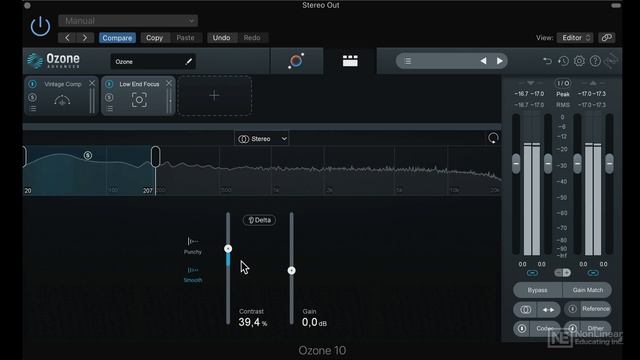Screen dimensions: 640x360
Task: Toggle the plugin power bypass button
Action: [40, 27]
